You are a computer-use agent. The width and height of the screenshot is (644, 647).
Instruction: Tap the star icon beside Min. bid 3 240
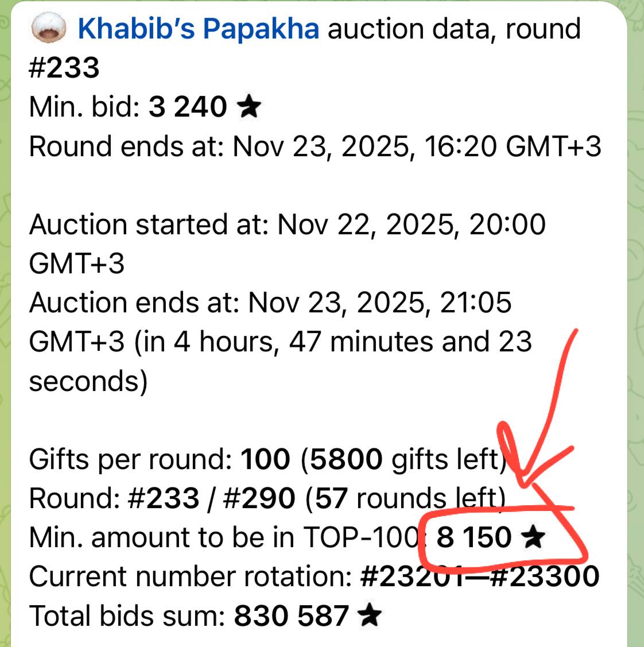pyautogui.click(x=249, y=106)
